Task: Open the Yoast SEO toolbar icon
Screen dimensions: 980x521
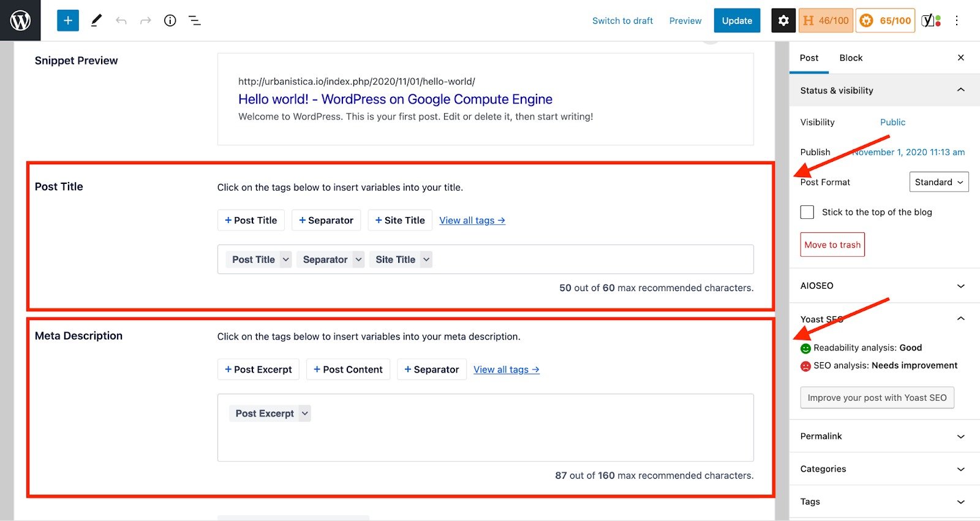Action: [931, 20]
